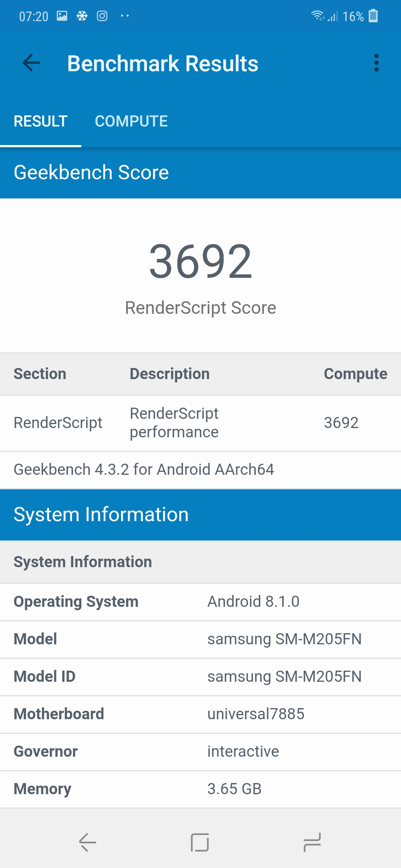This screenshot has height=868, width=401.
Task: Tap the back arrow in header
Action: [x=31, y=63]
